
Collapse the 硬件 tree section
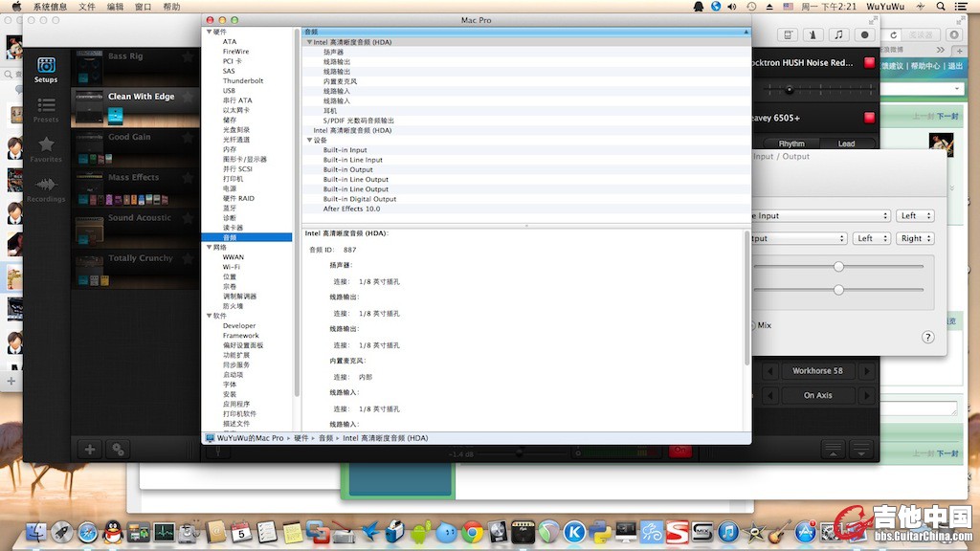coord(210,32)
